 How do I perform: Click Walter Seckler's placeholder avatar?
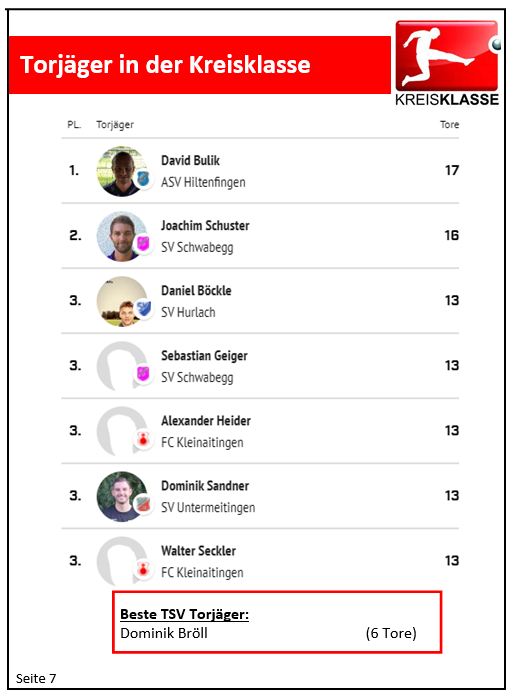[122, 562]
